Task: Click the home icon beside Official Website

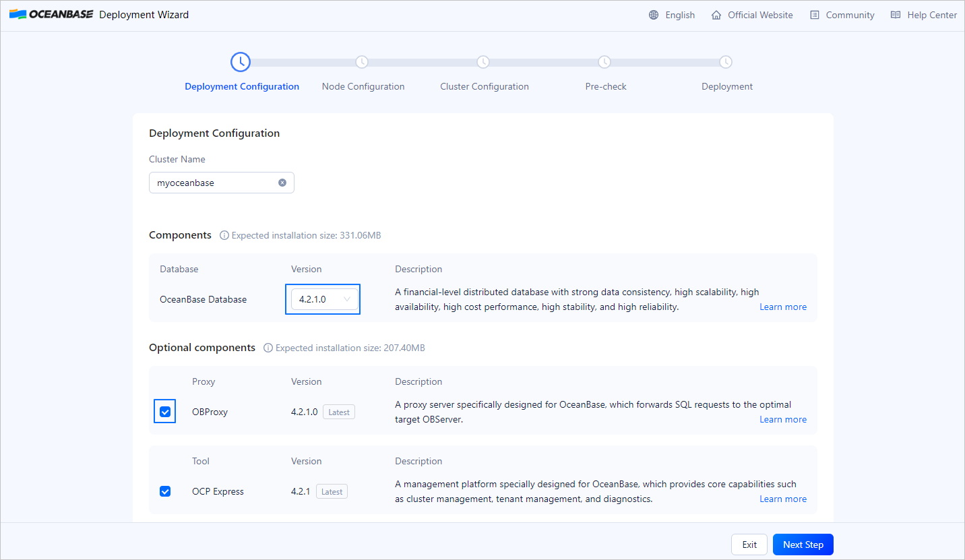Action: pos(716,14)
